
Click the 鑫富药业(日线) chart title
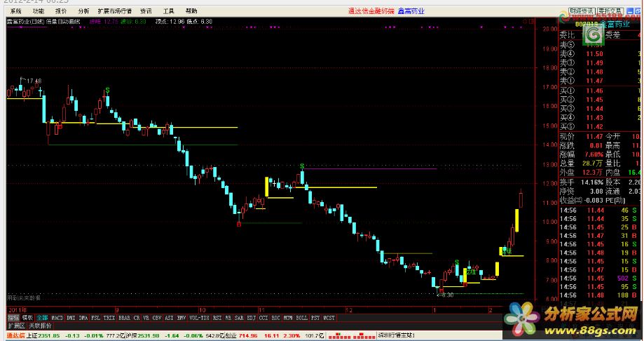[x=25, y=21]
